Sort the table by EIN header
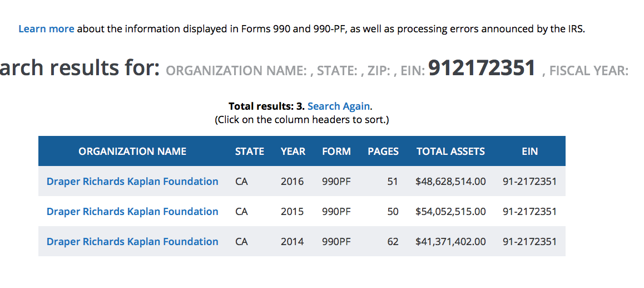 (x=529, y=152)
